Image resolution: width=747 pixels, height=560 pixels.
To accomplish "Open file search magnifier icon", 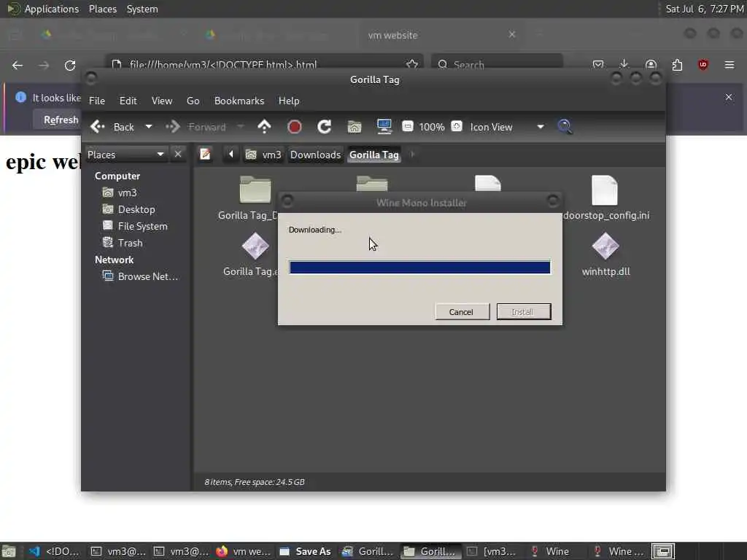I will coord(565,127).
